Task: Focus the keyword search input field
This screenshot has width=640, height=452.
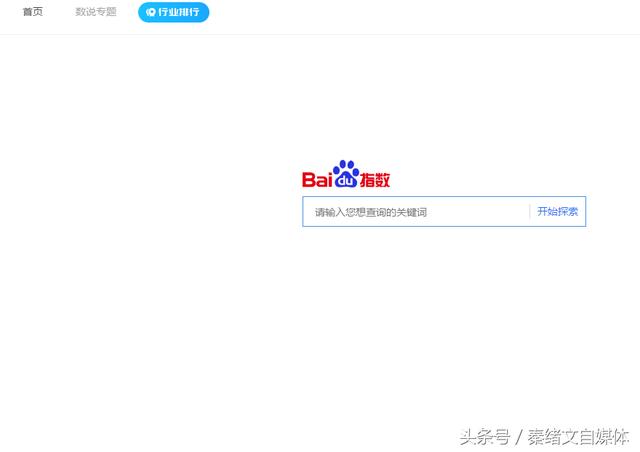Action: [x=416, y=212]
